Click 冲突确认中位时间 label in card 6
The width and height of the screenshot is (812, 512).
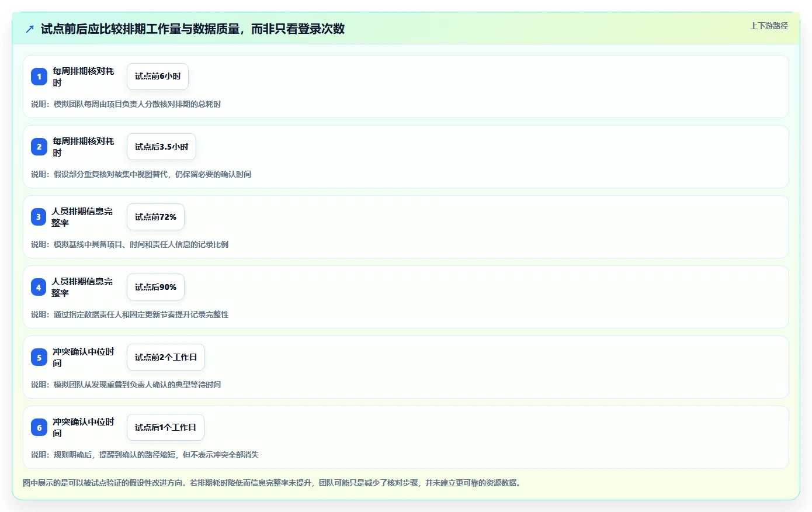pos(84,427)
